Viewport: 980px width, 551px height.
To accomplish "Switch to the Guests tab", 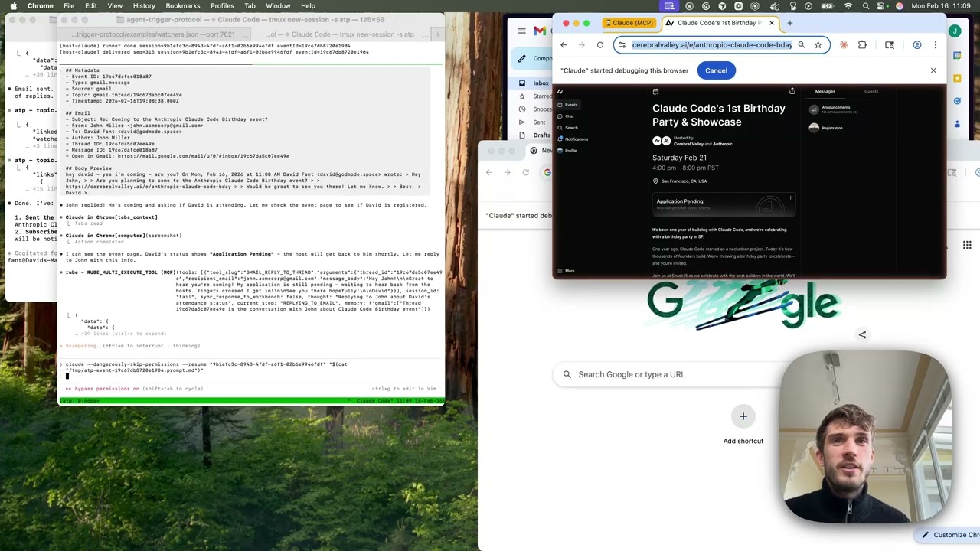I will [x=871, y=92].
